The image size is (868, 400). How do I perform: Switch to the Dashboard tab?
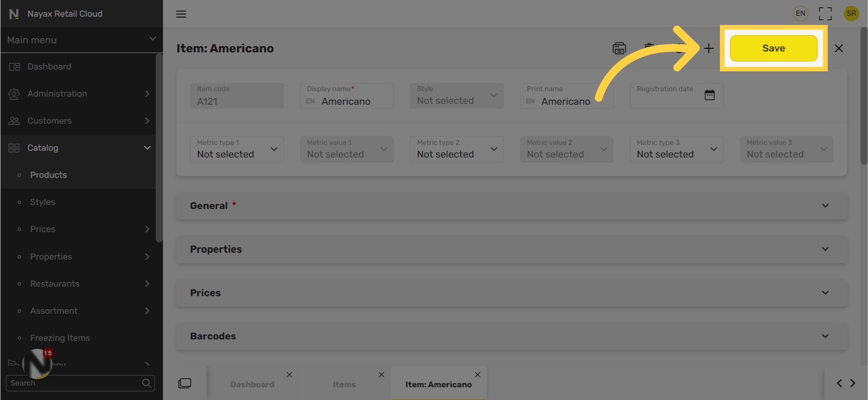pyautogui.click(x=252, y=385)
